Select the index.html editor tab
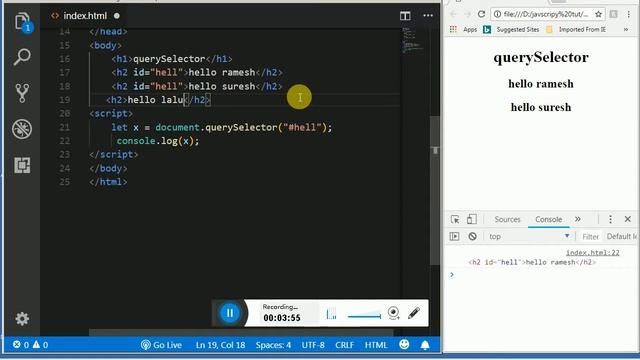 click(x=85, y=16)
